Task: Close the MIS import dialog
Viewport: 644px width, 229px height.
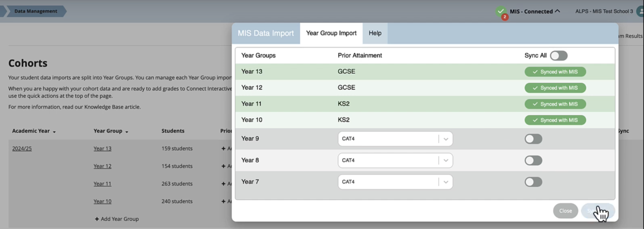Action: click(x=565, y=211)
